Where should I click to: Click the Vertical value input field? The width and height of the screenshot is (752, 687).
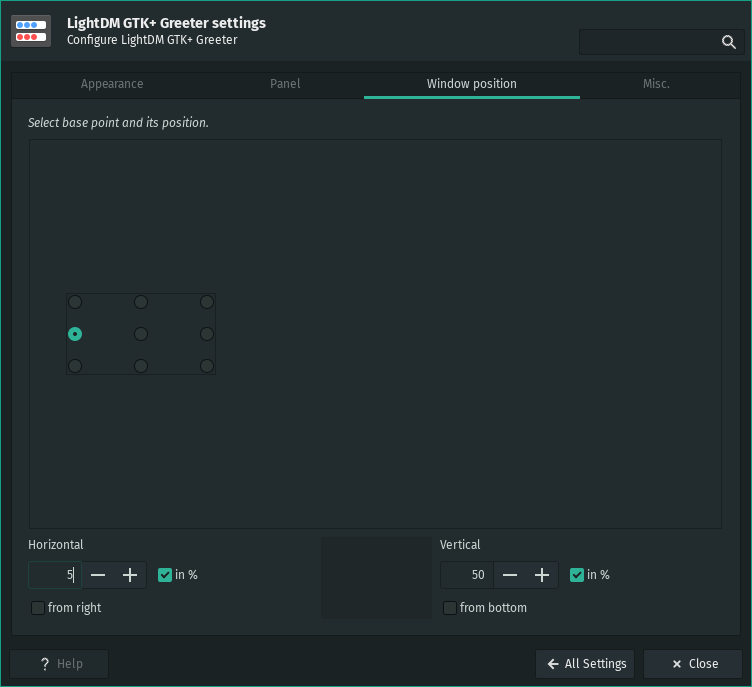click(x=466, y=575)
